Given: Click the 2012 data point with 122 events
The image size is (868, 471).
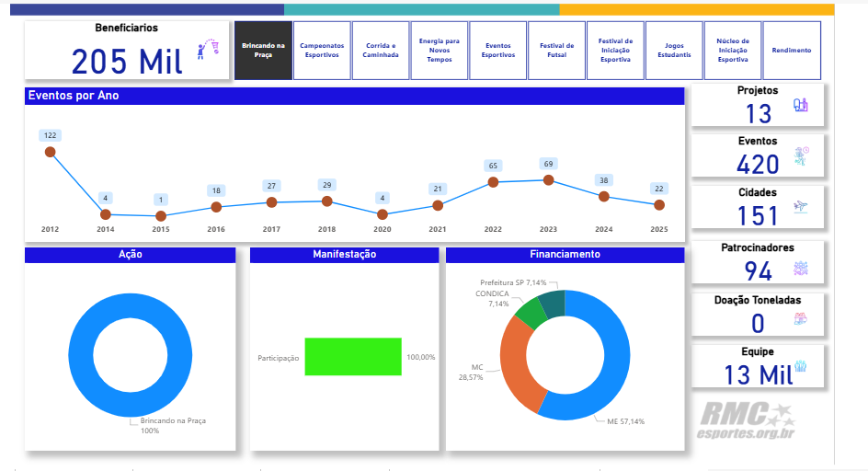Looking at the screenshot, I should pos(50,152).
